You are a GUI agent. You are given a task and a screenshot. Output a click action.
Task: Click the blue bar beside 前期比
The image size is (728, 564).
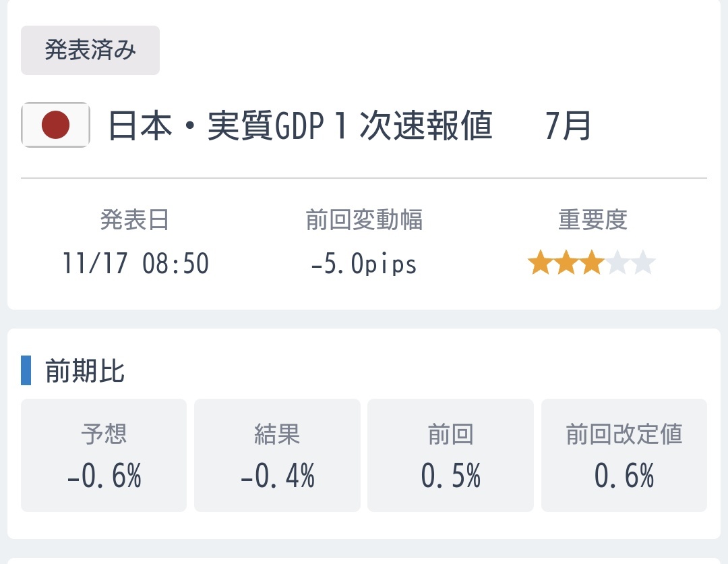click(26, 370)
